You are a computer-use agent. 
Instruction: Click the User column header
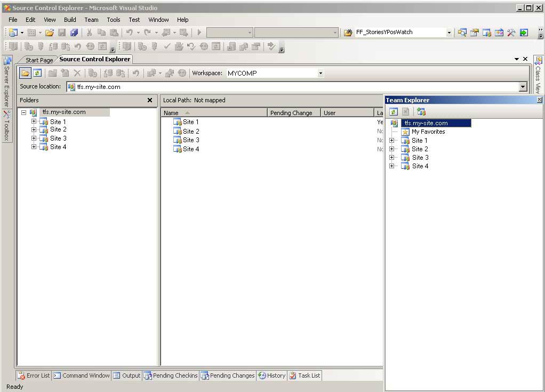[347, 112]
